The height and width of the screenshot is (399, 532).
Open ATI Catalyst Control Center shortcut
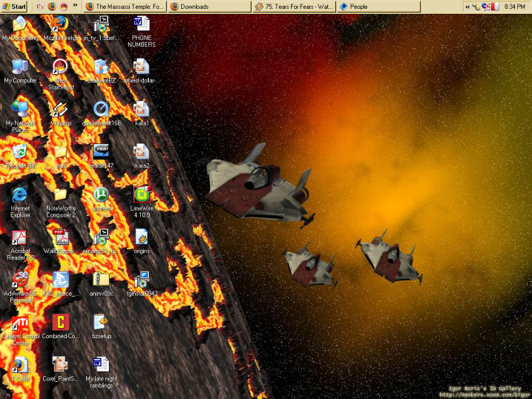tap(20, 330)
